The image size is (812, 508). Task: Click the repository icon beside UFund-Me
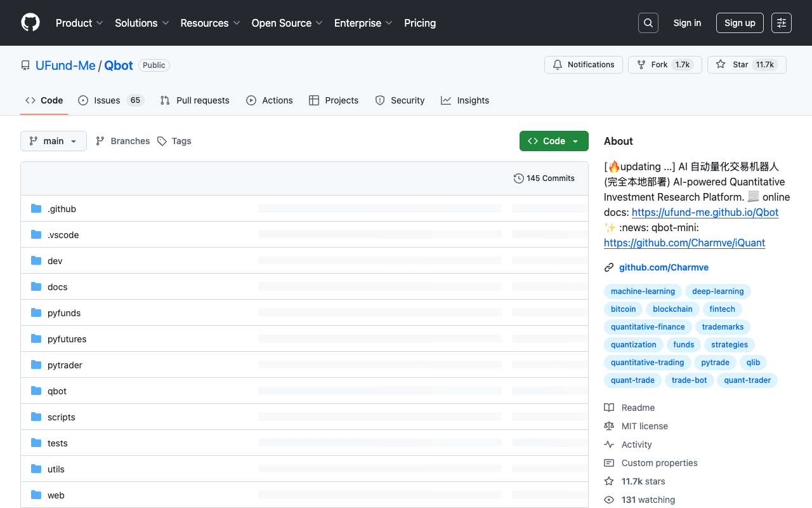pyautogui.click(x=25, y=65)
